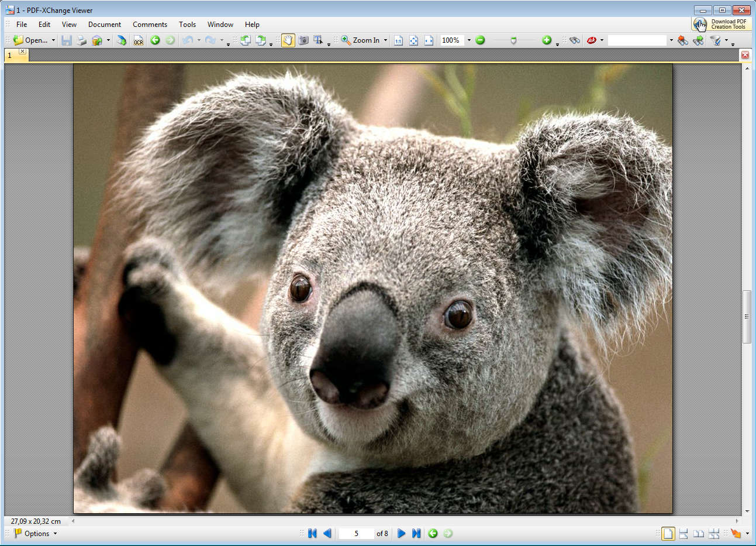The width and height of the screenshot is (756, 546).
Task: Select the Snapshot camera tool
Action: pyautogui.click(x=303, y=40)
